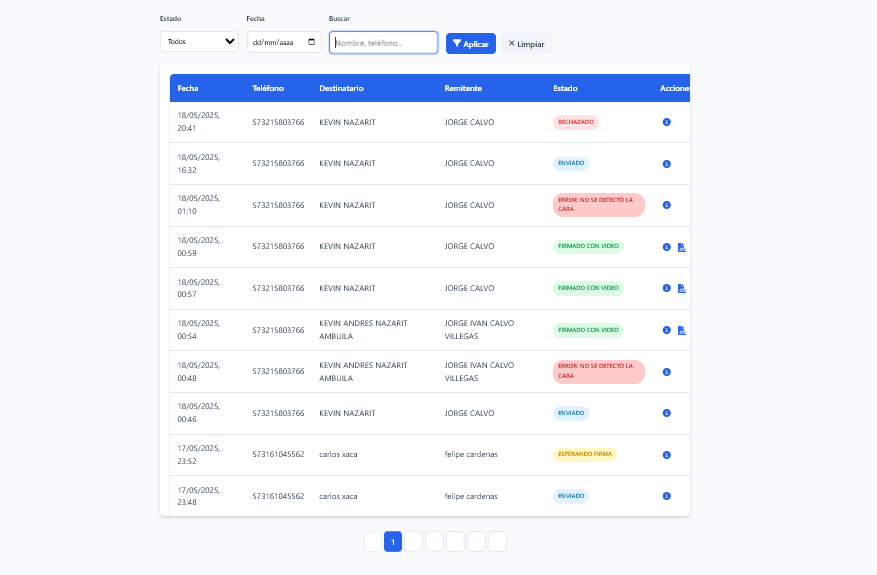Click the FIRMADO CON VIDEO badge at 00:54
The image size is (877, 575).
[x=588, y=330]
